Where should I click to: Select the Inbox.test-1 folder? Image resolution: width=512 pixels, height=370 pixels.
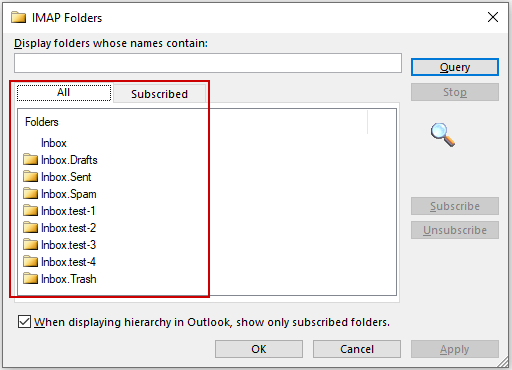(59, 211)
